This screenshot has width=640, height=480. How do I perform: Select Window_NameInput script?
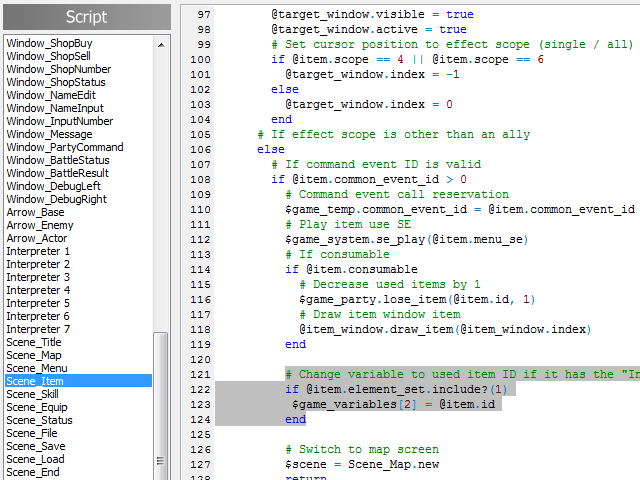coord(55,108)
